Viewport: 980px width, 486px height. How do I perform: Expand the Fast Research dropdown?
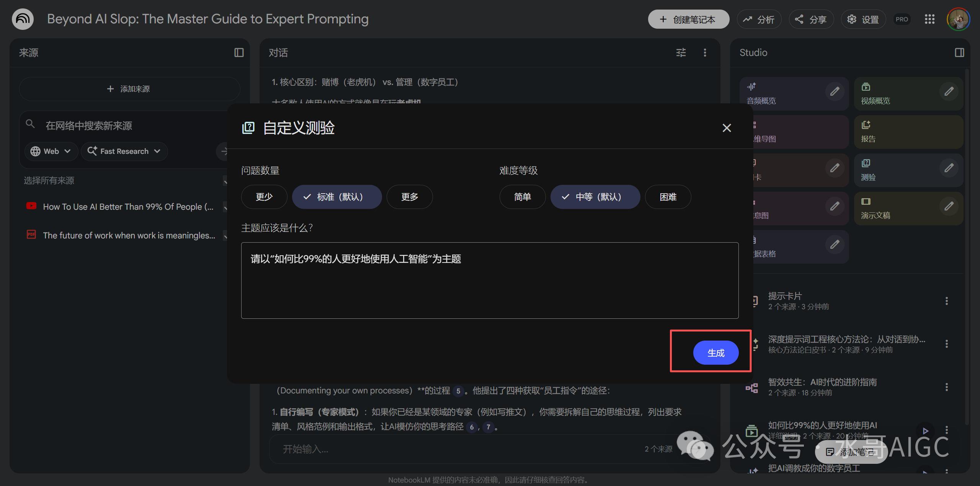[x=124, y=151]
